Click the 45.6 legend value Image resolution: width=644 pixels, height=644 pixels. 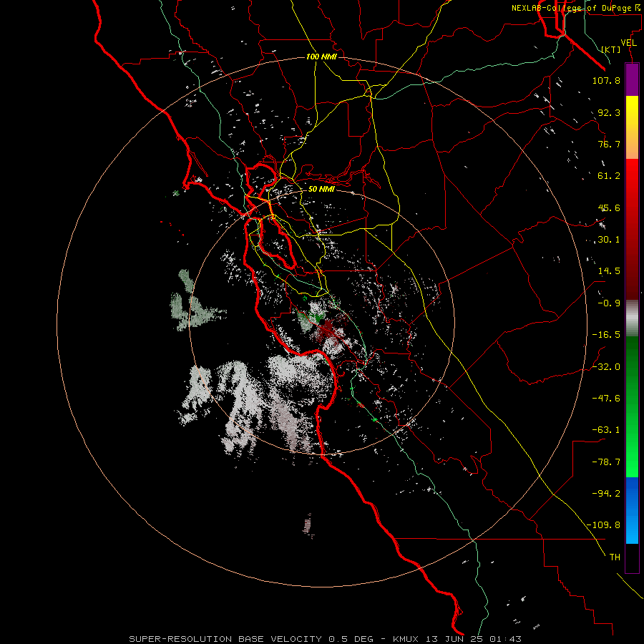609,208
